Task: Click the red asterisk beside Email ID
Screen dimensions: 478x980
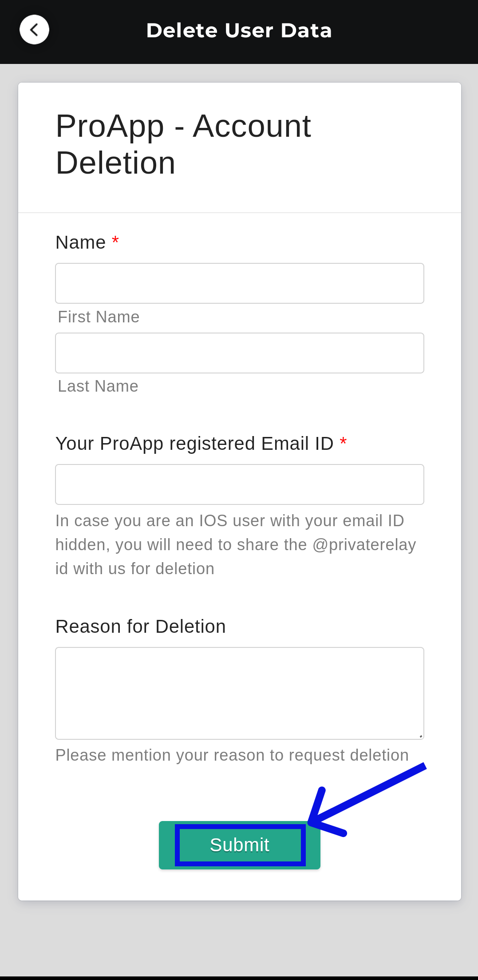Action: pos(343,442)
